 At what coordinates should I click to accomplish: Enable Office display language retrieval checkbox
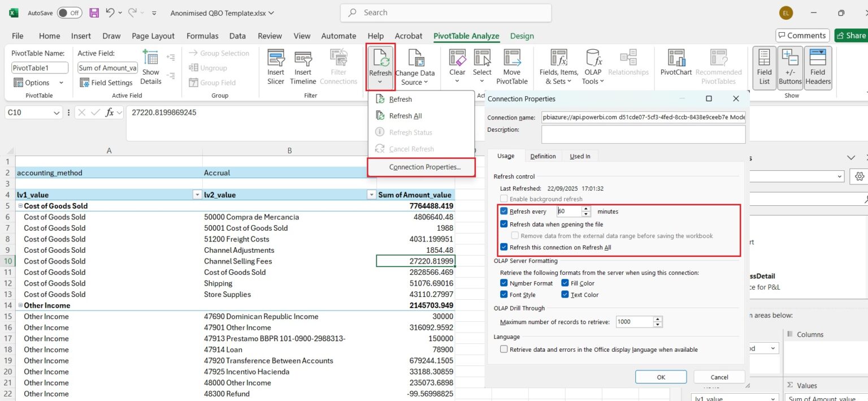(504, 350)
